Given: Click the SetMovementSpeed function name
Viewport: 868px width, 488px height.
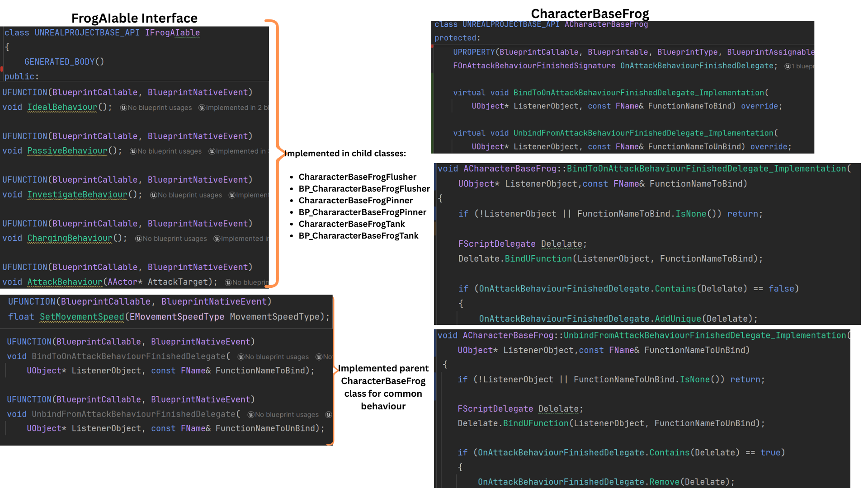Looking at the screenshot, I should [82, 317].
